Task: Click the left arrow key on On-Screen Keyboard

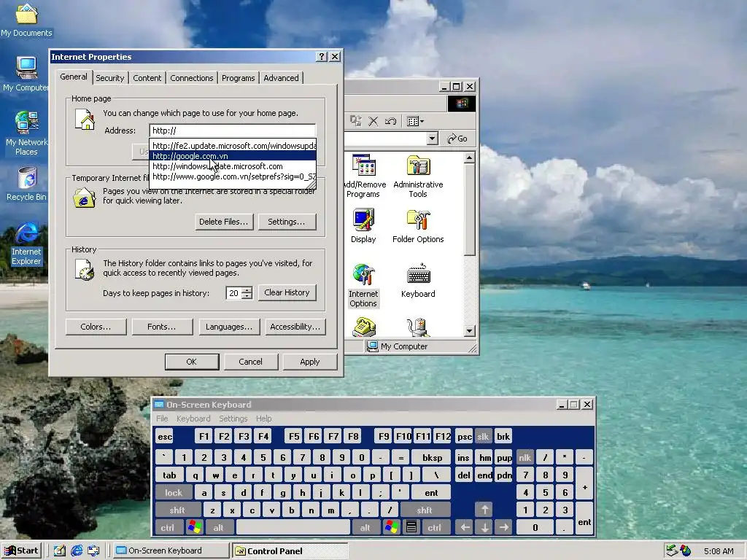Action: point(465,527)
